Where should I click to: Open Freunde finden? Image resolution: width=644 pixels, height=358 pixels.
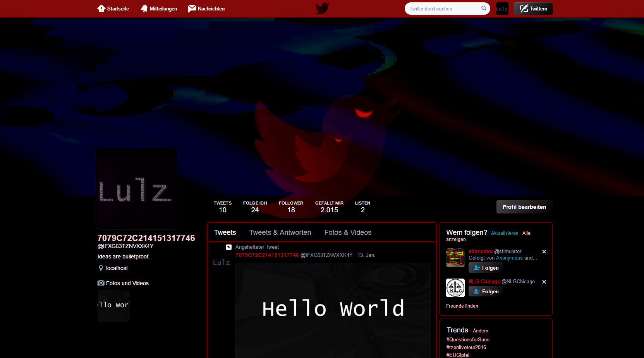462,306
